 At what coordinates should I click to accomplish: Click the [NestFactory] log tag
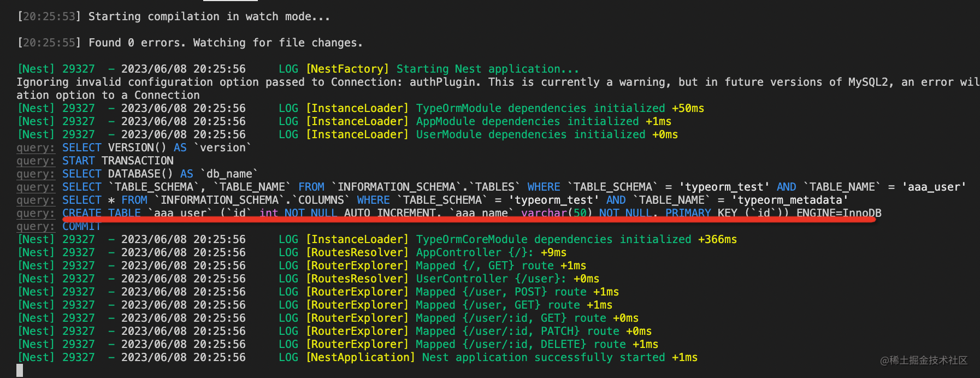point(347,69)
